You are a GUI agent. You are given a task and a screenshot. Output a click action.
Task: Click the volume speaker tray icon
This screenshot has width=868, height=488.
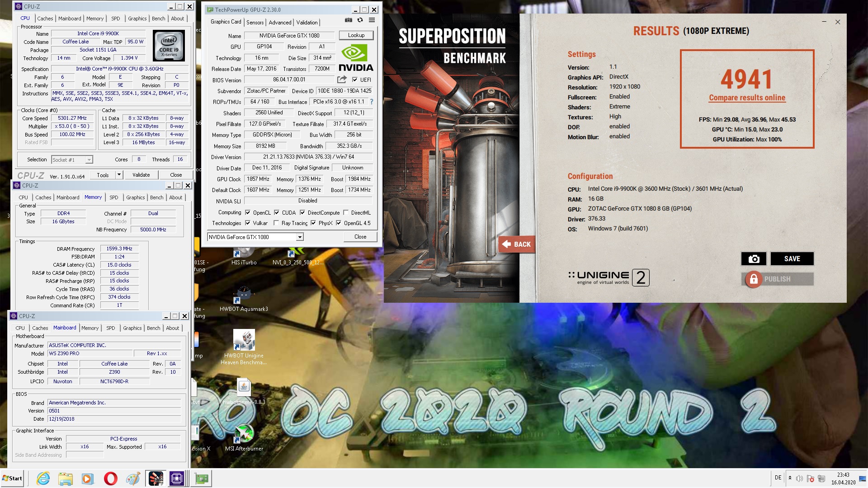point(799,479)
